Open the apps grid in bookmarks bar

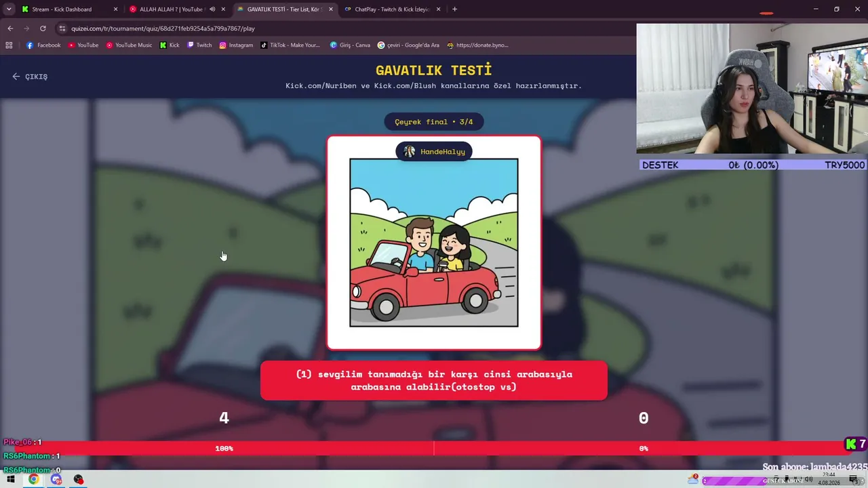coord(9,45)
